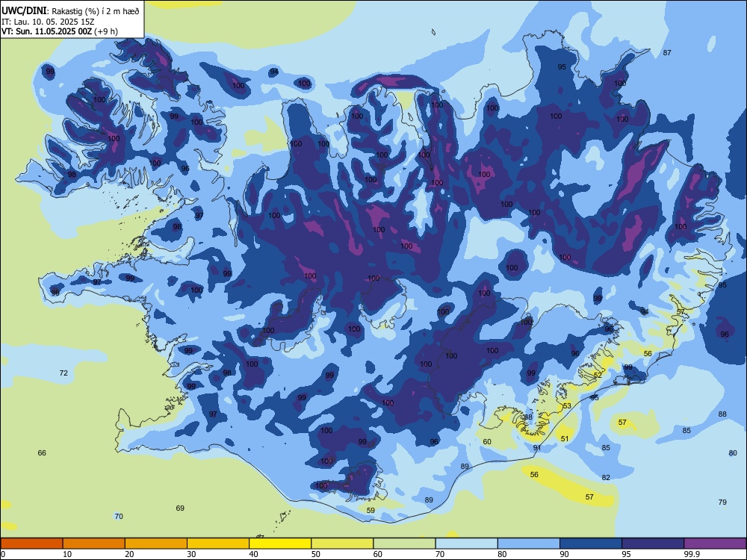Click the 52 humidity value on the map
747x560 pixels.
tap(598, 376)
